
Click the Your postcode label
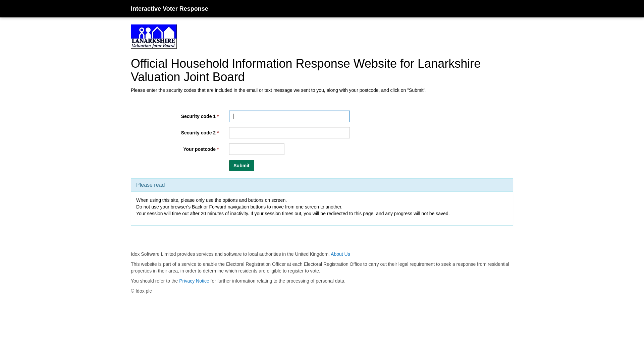pos(201,149)
